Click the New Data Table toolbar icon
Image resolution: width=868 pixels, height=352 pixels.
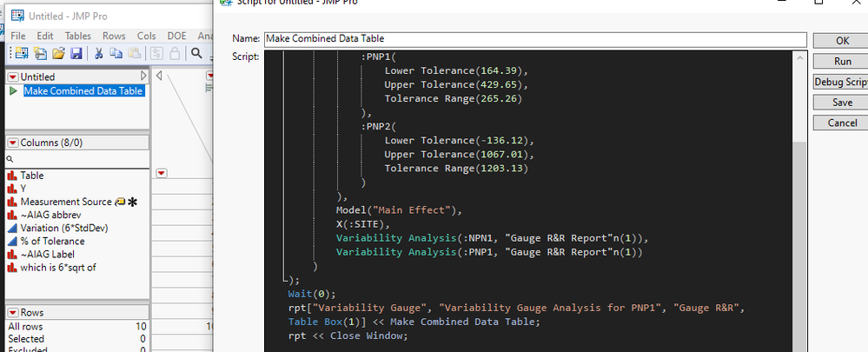[22, 53]
